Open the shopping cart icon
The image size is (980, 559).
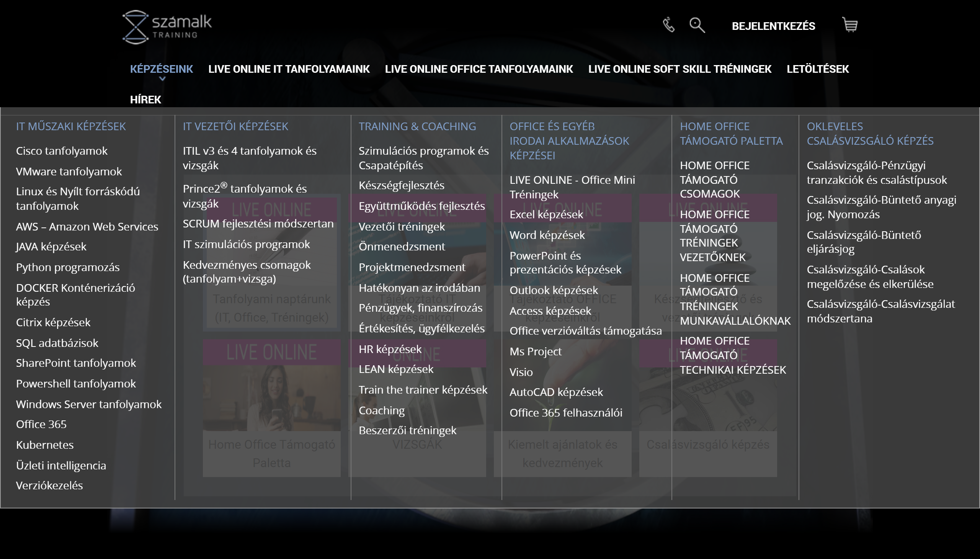(850, 25)
